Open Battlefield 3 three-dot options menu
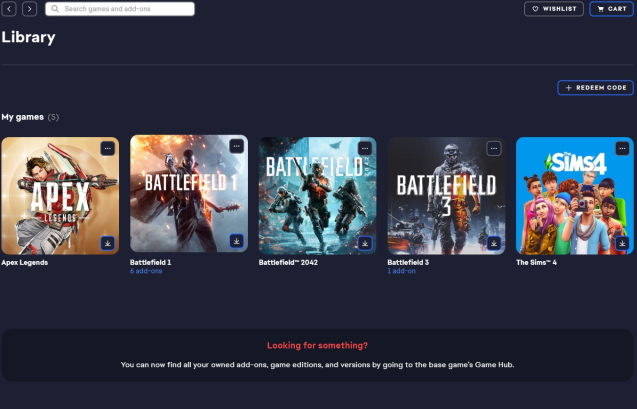This screenshot has width=637, height=409. (x=494, y=148)
